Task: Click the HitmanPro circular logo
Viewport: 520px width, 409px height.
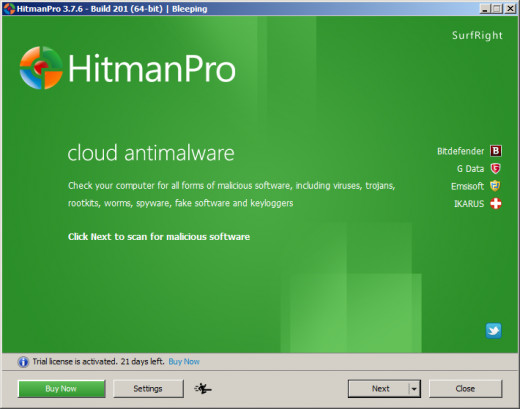Action: pyautogui.click(x=41, y=68)
